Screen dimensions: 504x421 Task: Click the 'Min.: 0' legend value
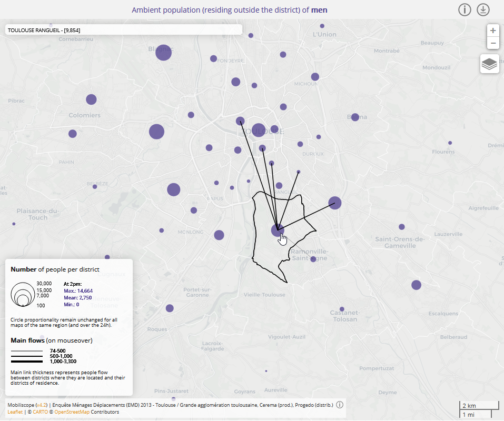coord(71,304)
